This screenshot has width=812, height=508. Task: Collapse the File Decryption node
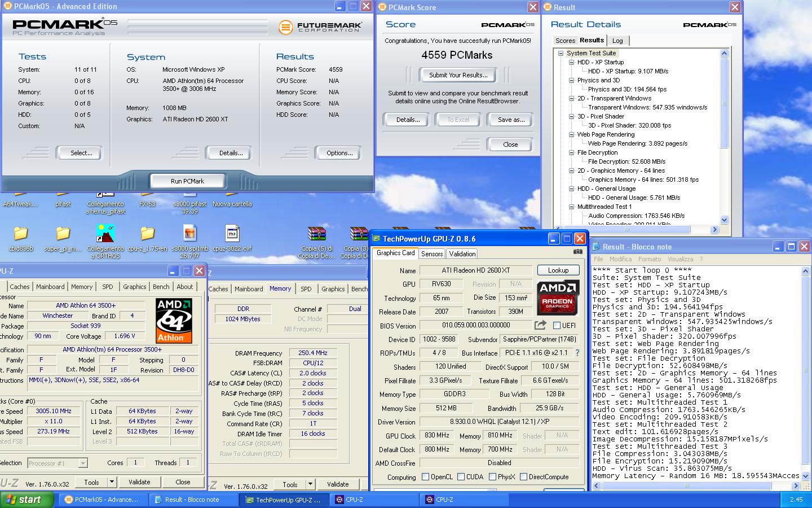[571, 152]
